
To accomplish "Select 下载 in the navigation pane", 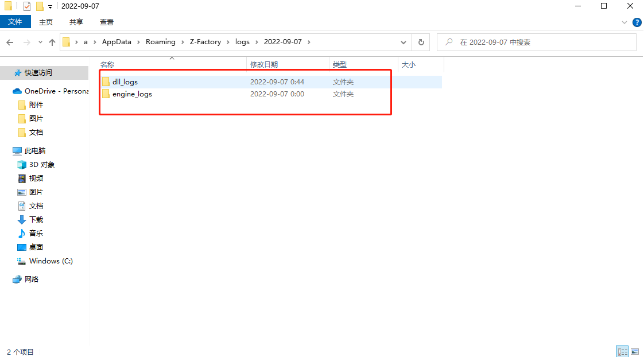I will click(36, 220).
